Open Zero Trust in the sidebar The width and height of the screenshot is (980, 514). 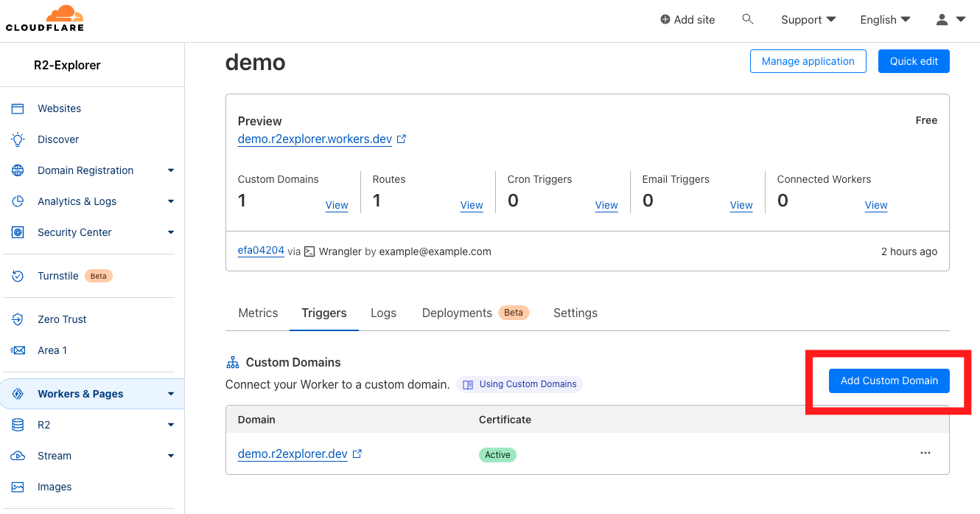[x=62, y=319]
